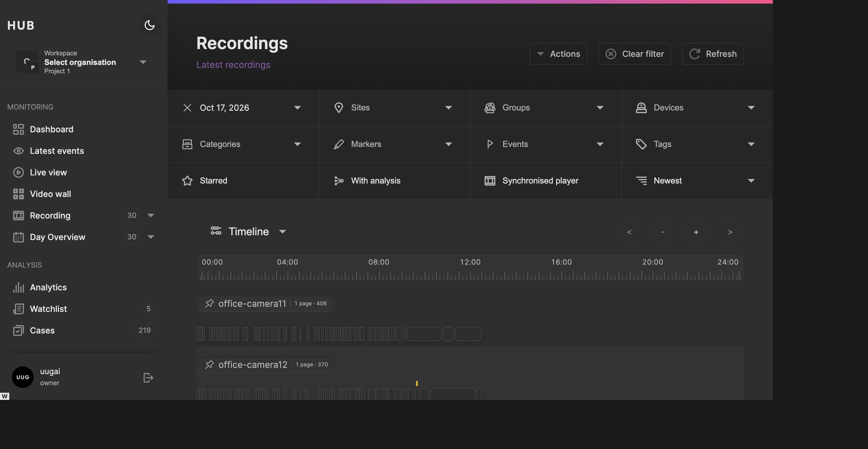
Task: Open the Markers filter dropdown
Action: [x=394, y=144]
